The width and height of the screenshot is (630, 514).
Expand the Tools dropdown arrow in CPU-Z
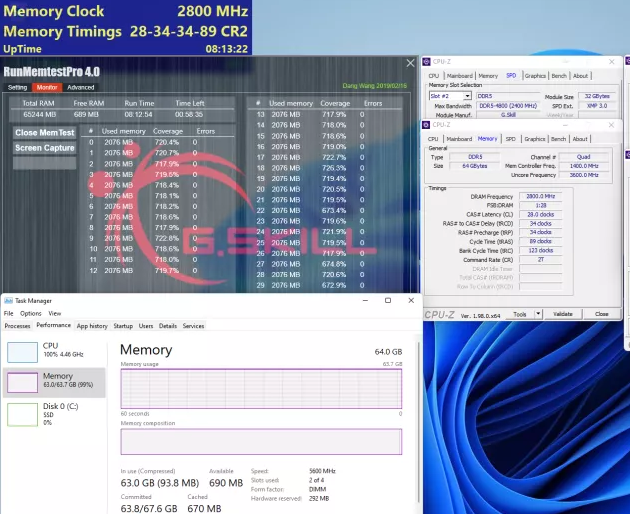coord(538,314)
